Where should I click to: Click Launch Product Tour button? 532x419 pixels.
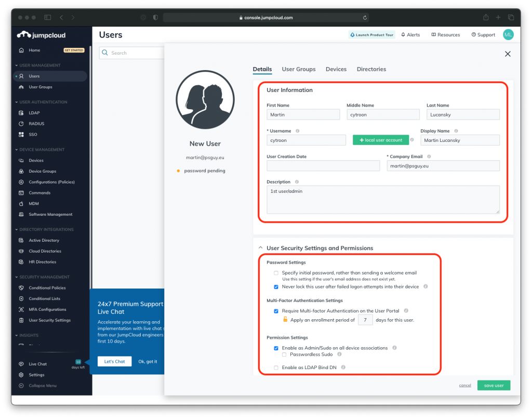(372, 35)
